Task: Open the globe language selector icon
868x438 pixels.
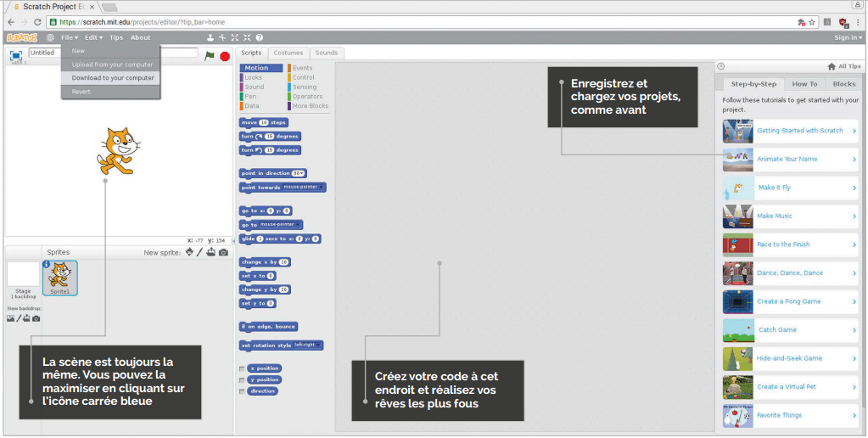Action: (50, 37)
